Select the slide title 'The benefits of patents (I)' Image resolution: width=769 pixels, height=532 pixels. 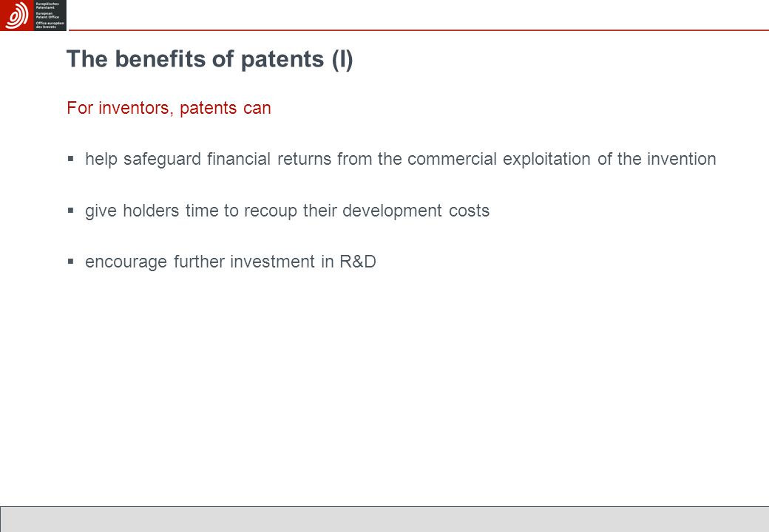pos(210,59)
